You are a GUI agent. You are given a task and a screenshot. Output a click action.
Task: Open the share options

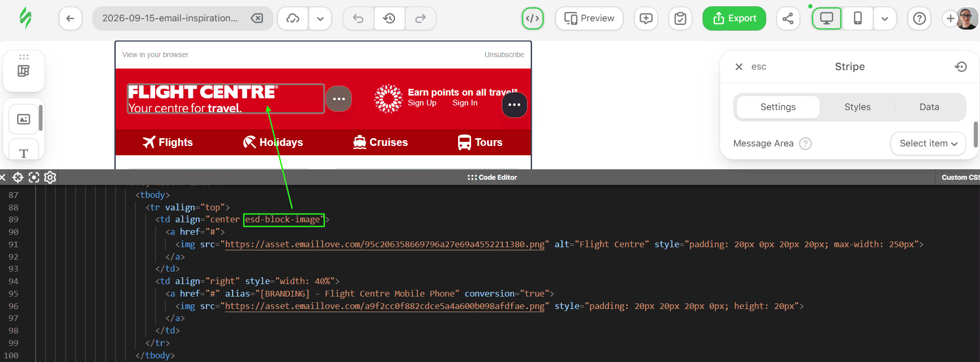788,19
